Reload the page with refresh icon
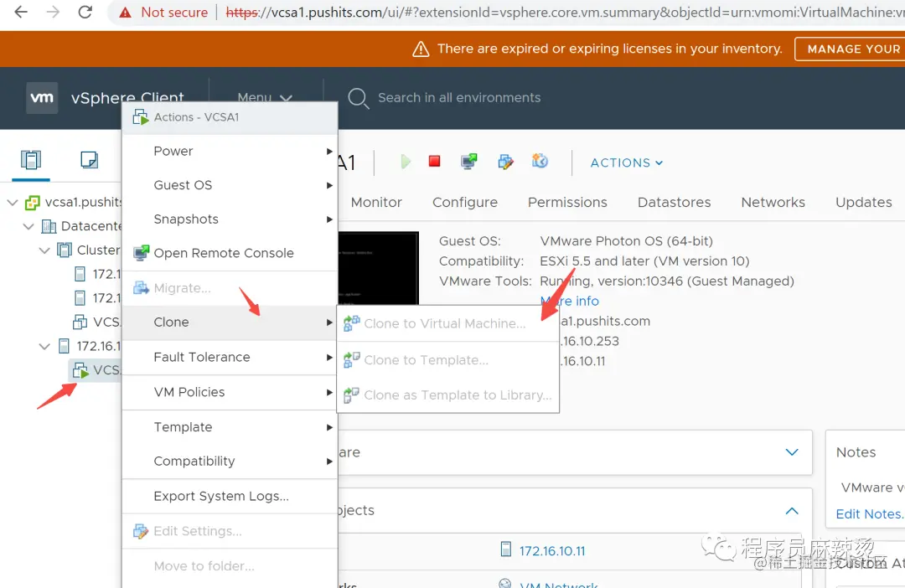905x588 pixels. (x=85, y=12)
